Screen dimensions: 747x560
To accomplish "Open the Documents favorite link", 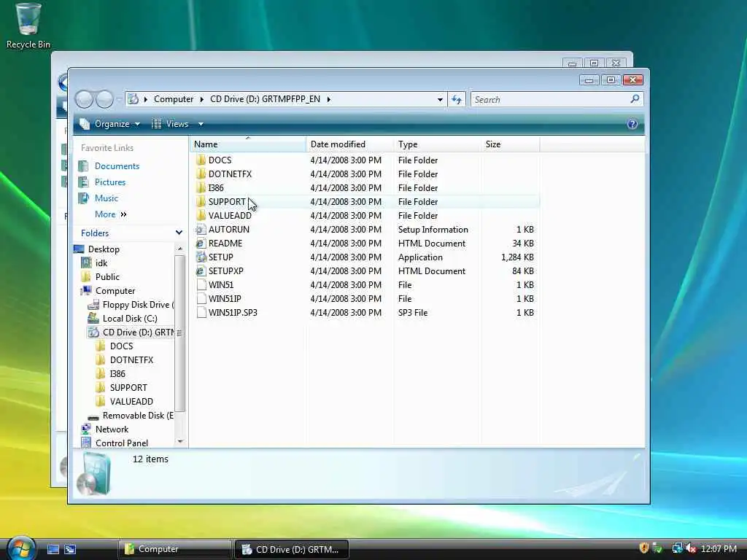I will (117, 166).
